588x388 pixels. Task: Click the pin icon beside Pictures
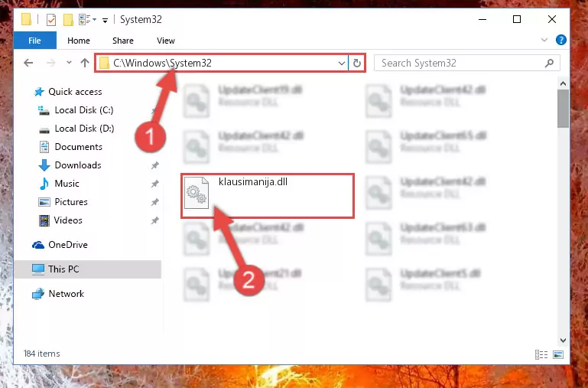pos(155,202)
